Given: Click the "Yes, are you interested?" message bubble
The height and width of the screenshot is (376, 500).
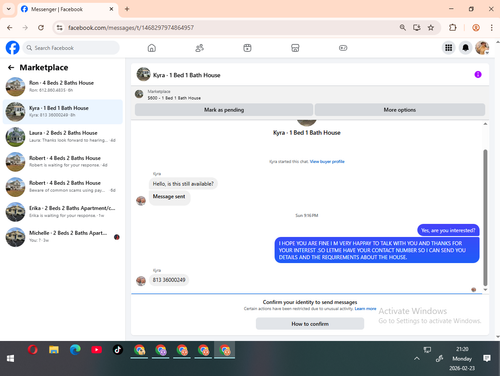Looking at the screenshot, I should click(448, 230).
